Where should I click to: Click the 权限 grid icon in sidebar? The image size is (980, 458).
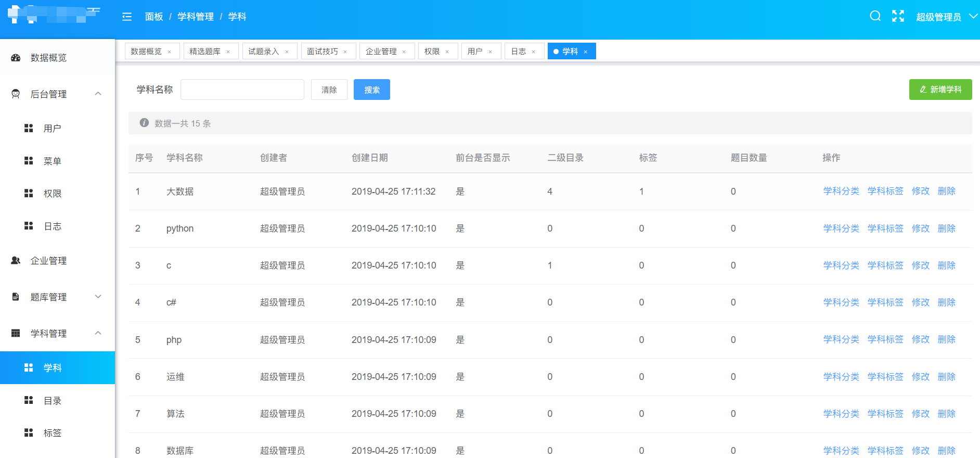point(29,193)
